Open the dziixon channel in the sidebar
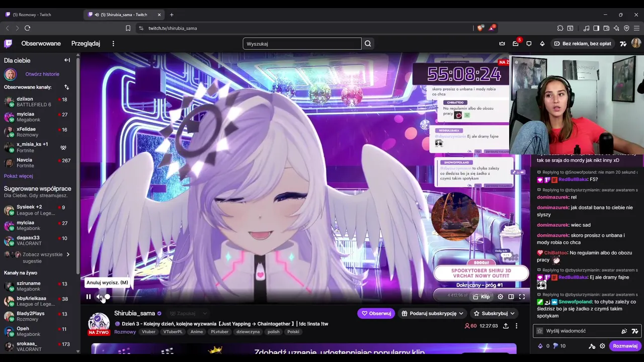644x362 pixels. tap(39, 102)
